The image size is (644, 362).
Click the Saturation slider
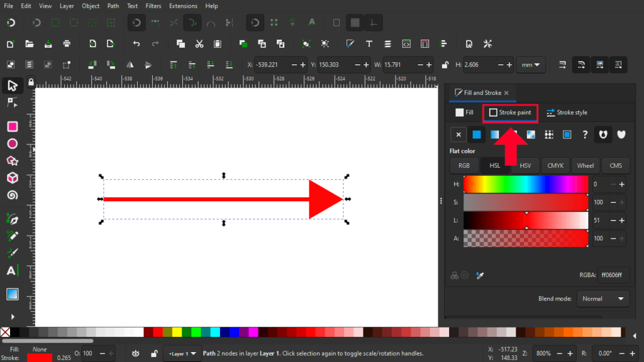(526, 202)
